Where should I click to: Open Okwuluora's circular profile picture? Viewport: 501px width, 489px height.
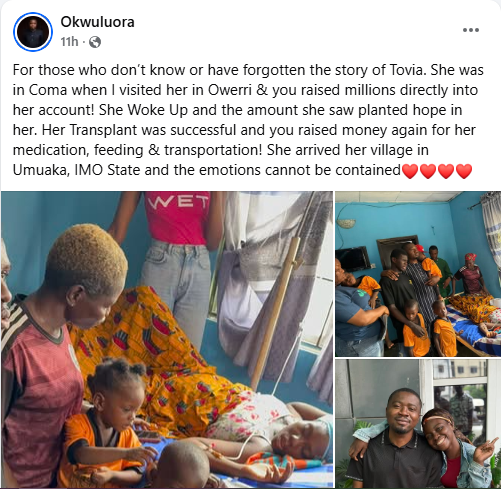pyautogui.click(x=33, y=32)
